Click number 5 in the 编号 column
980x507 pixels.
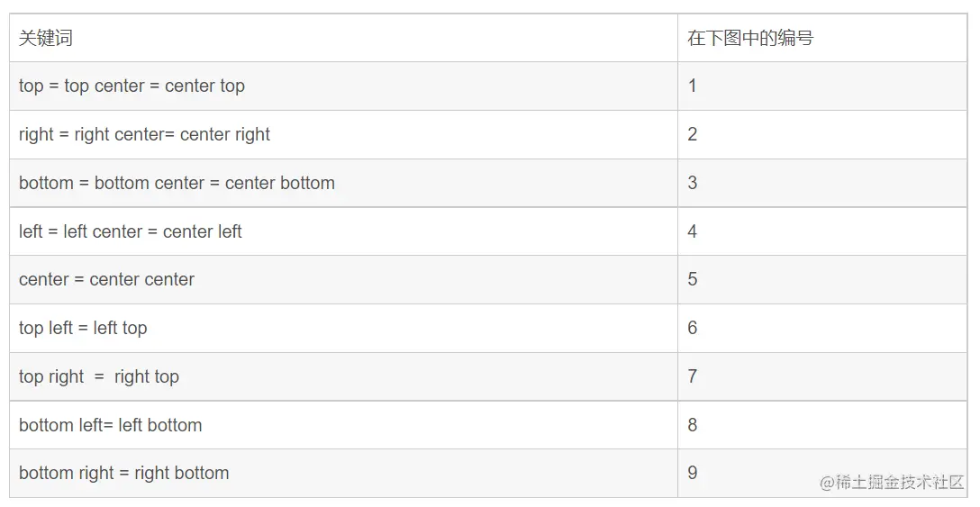click(692, 279)
